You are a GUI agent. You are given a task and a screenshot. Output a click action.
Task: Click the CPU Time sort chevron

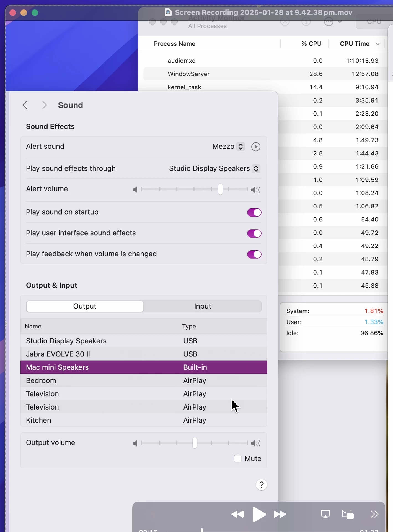378,44
